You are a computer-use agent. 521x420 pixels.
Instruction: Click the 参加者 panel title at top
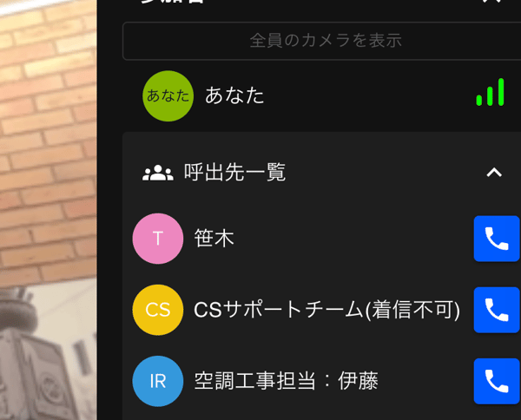point(171,2)
